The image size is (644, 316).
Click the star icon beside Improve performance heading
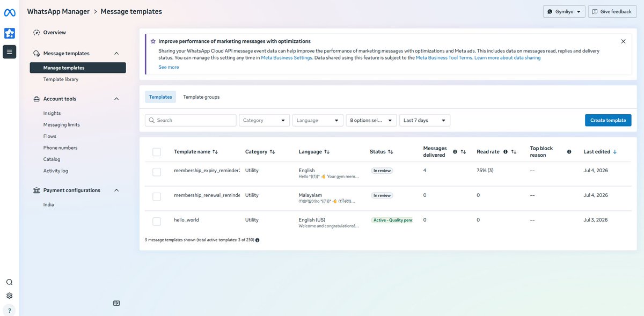[x=153, y=41]
